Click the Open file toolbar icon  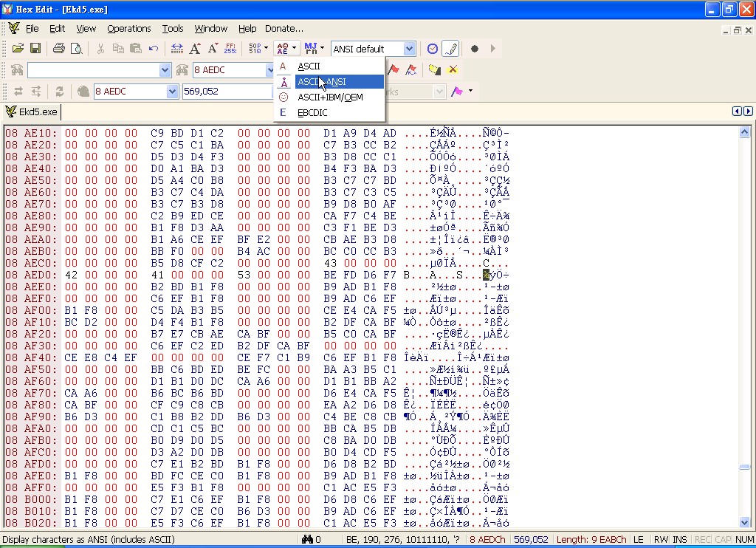click(18, 48)
